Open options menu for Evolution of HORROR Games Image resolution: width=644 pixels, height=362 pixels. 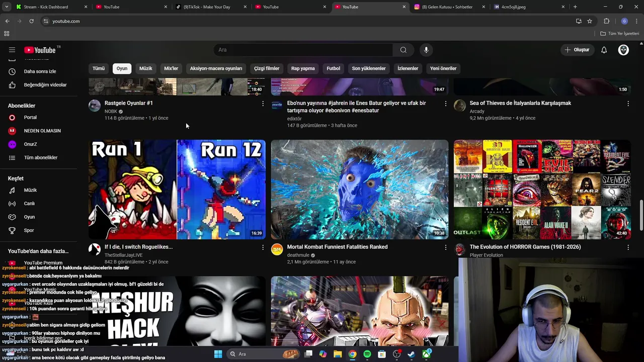click(628, 247)
